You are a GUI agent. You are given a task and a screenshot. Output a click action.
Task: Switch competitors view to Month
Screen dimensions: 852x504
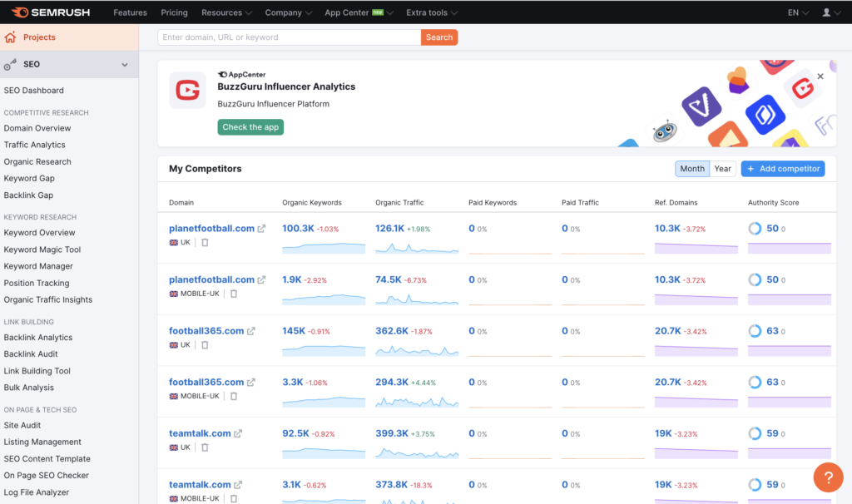(692, 168)
